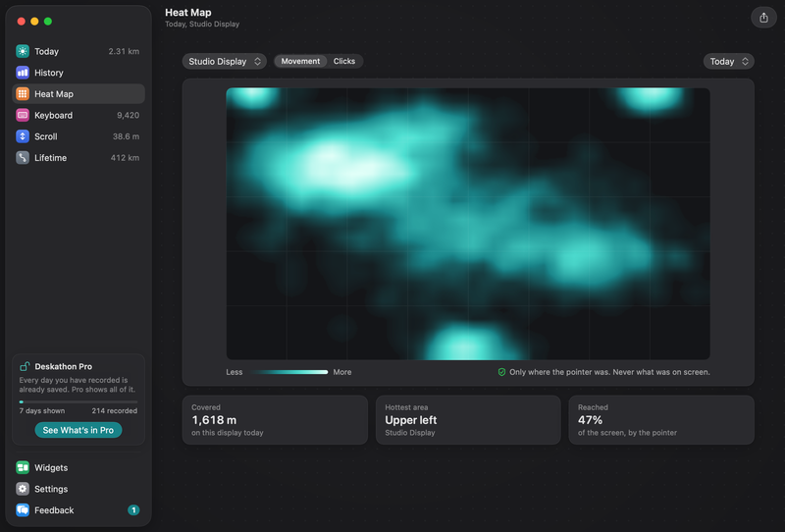The width and height of the screenshot is (785, 532).
Task: Click the share icon at top right
Action: 763,18
